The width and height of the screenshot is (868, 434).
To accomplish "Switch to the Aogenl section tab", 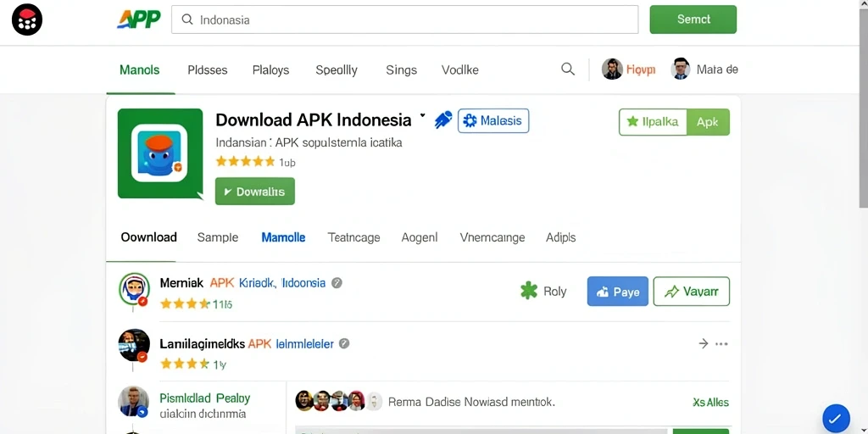I will pos(420,237).
